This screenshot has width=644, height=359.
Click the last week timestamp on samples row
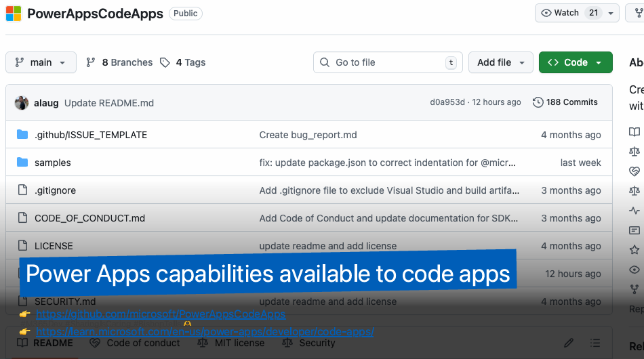[580, 163]
